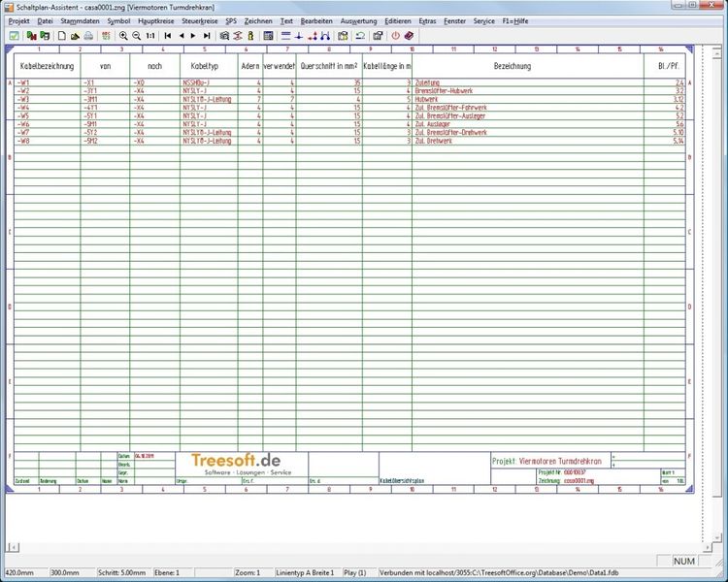Click the Schritt: 5.00mm status field
Screen dimensions: 728x582
coord(123,573)
